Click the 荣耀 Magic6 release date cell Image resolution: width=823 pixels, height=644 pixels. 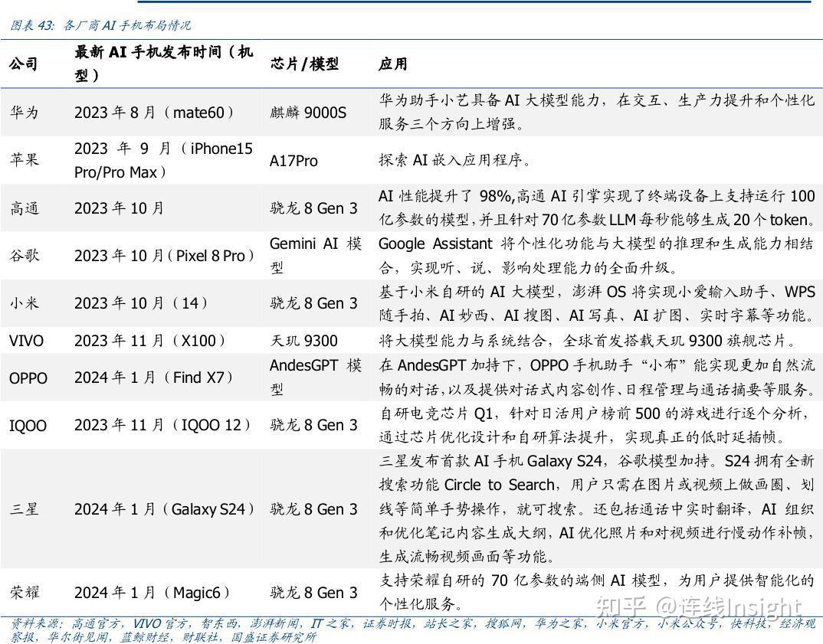click(156, 592)
